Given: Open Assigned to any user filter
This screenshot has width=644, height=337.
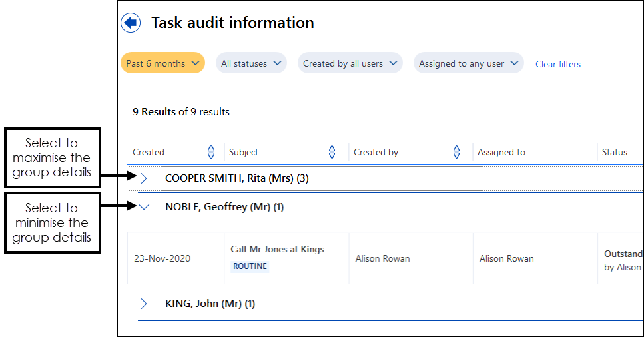Looking at the screenshot, I should click(468, 63).
